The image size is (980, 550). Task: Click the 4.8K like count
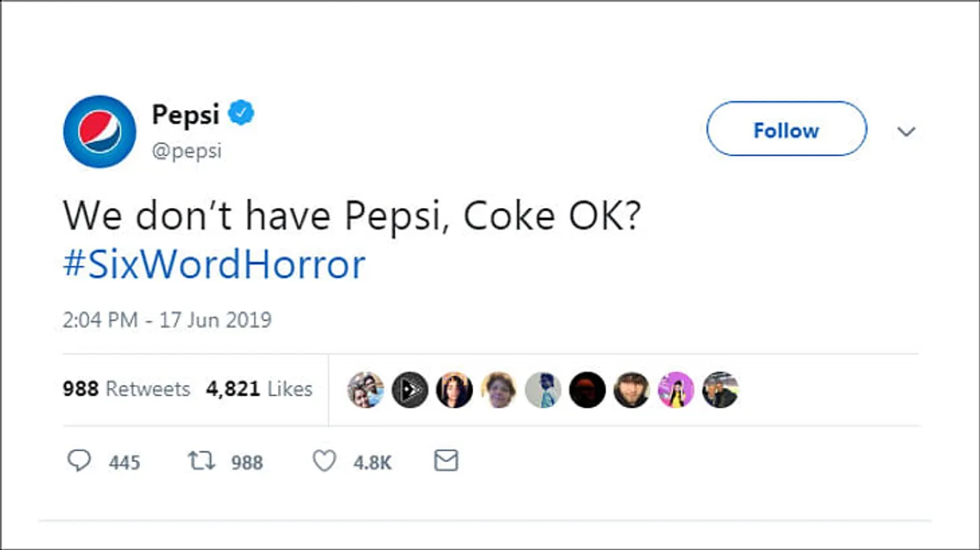pyautogui.click(x=372, y=462)
